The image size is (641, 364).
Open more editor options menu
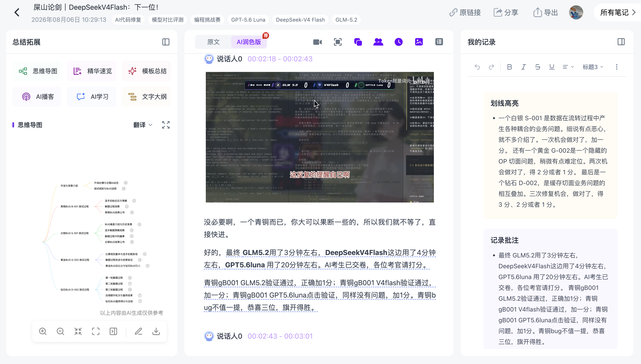617,67
